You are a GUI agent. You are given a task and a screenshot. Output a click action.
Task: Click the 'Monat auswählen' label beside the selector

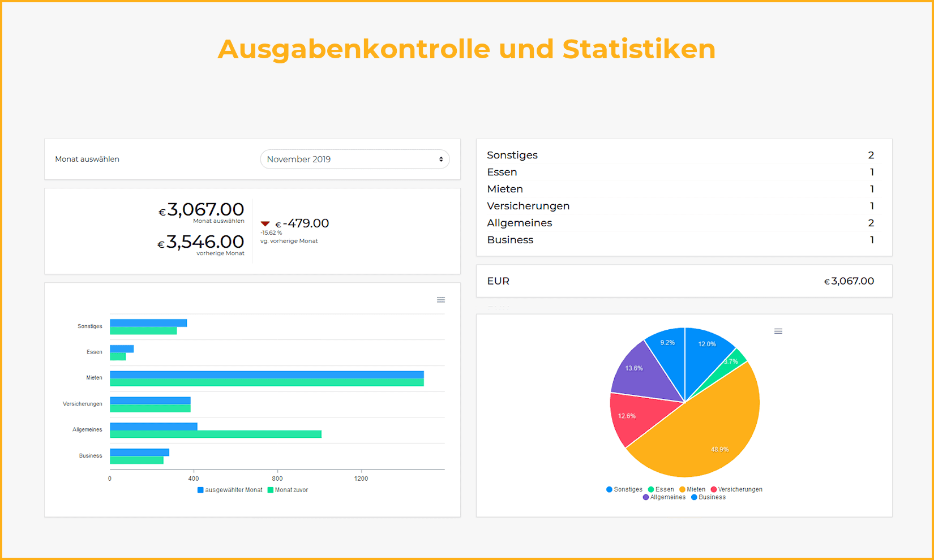pyautogui.click(x=87, y=159)
